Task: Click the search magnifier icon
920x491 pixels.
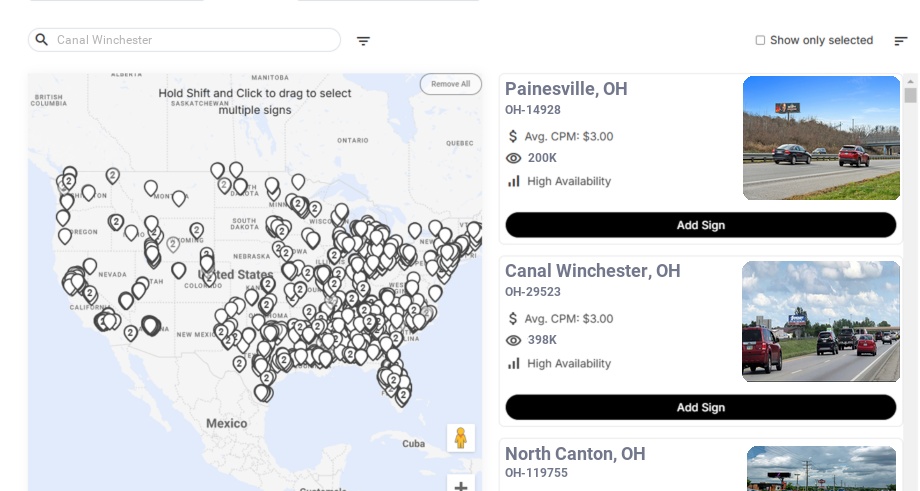Action: tap(42, 40)
